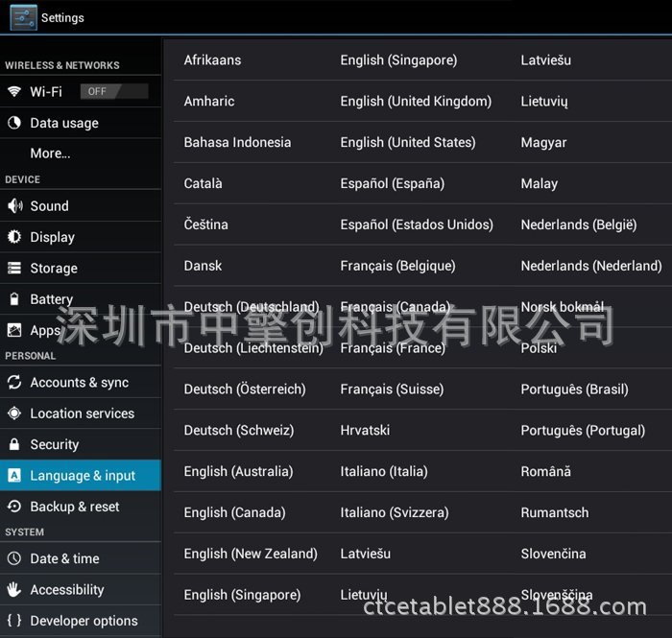Click the Accessibility hand icon
The image size is (672, 638).
pyautogui.click(x=14, y=590)
